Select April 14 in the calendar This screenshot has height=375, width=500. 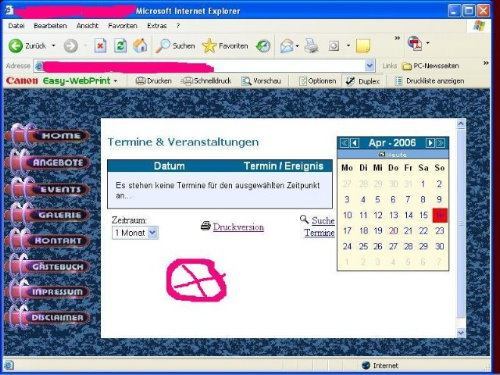coord(408,215)
